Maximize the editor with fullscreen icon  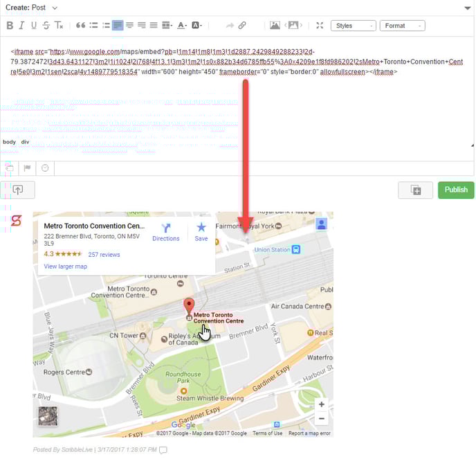pyautogui.click(x=320, y=26)
